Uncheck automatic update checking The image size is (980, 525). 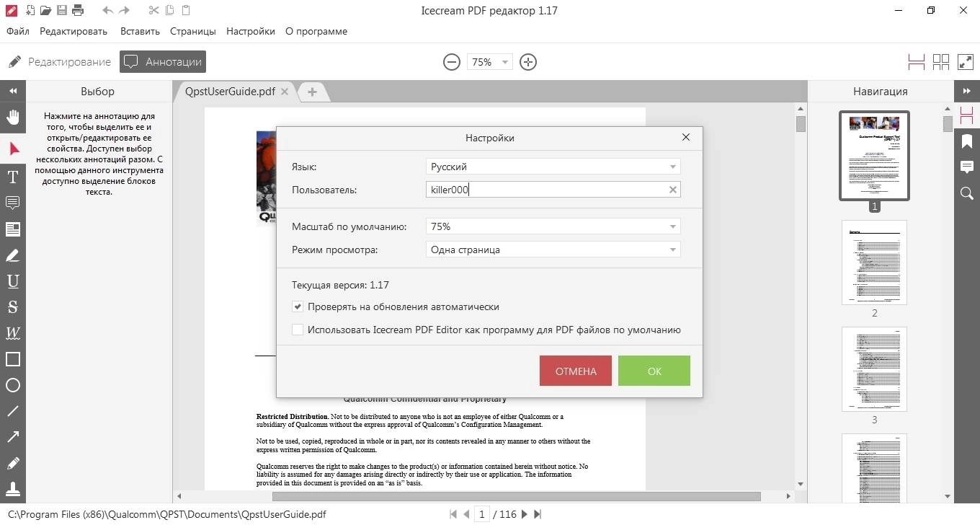pos(298,306)
